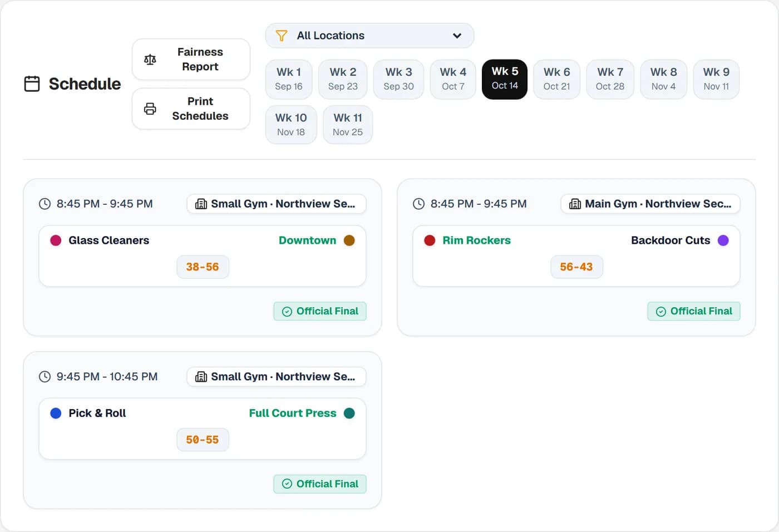
Task: Click the Print Schedules button
Action: (191, 109)
